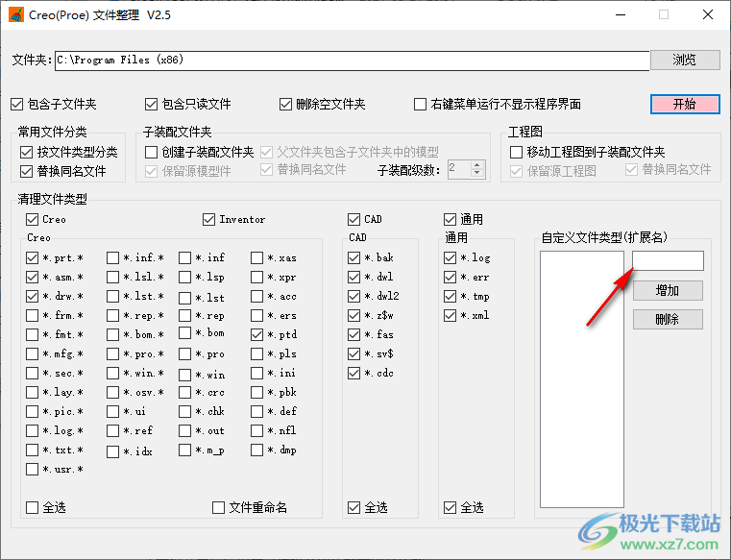Check the *.ui file type
This screenshot has width=731, height=560.
112,411
